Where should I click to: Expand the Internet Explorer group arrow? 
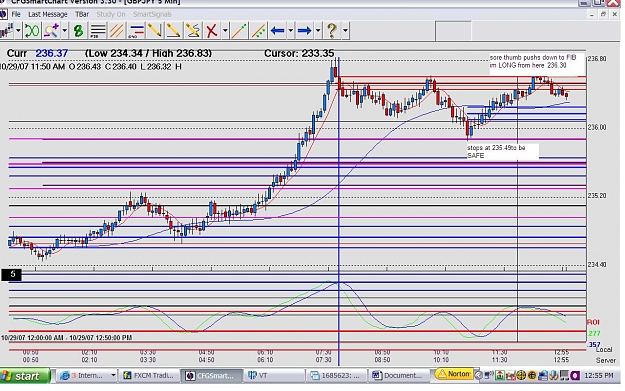(x=113, y=375)
